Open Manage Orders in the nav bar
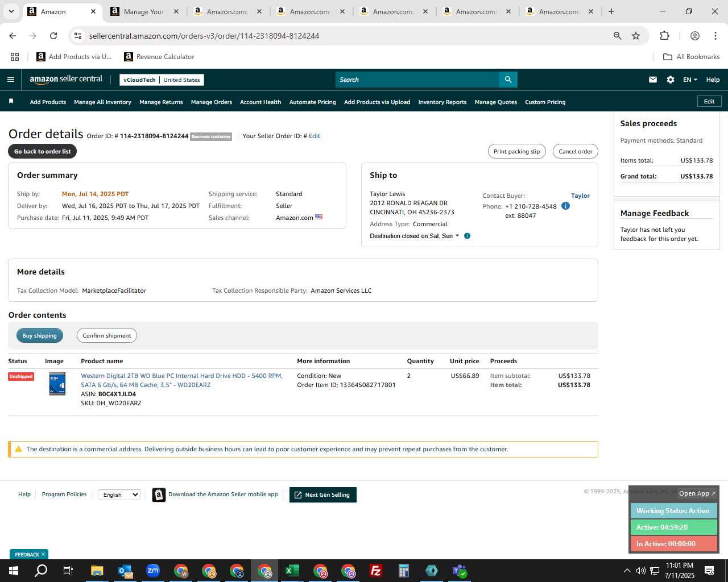The width and height of the screenshot is (728, 582). coord(212,102)
